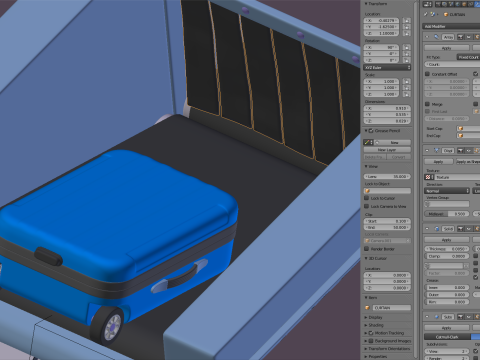The image size is (480, 360).
Task: Open the Add Modifier dropdown
Action: (452, 26)
